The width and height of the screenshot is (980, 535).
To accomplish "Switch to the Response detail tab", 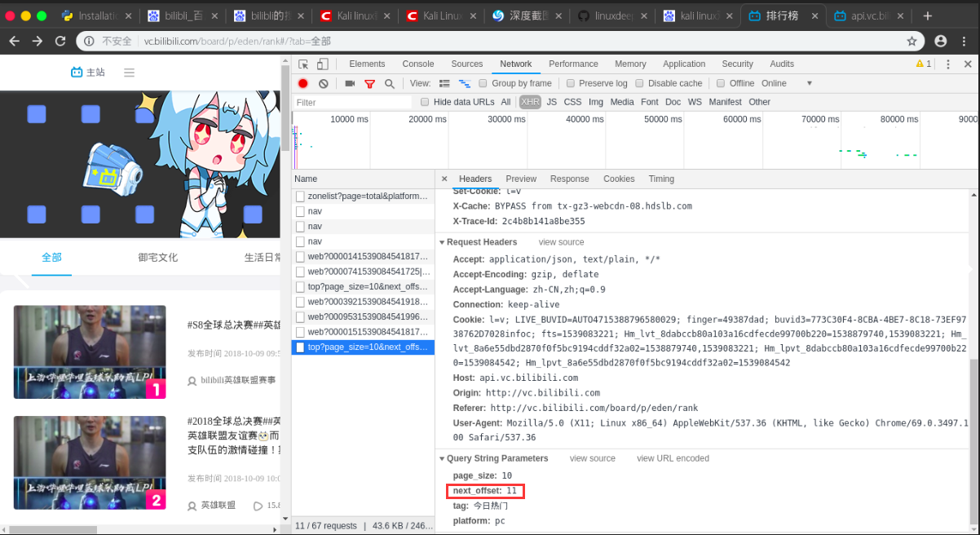I will click(569, 179).
